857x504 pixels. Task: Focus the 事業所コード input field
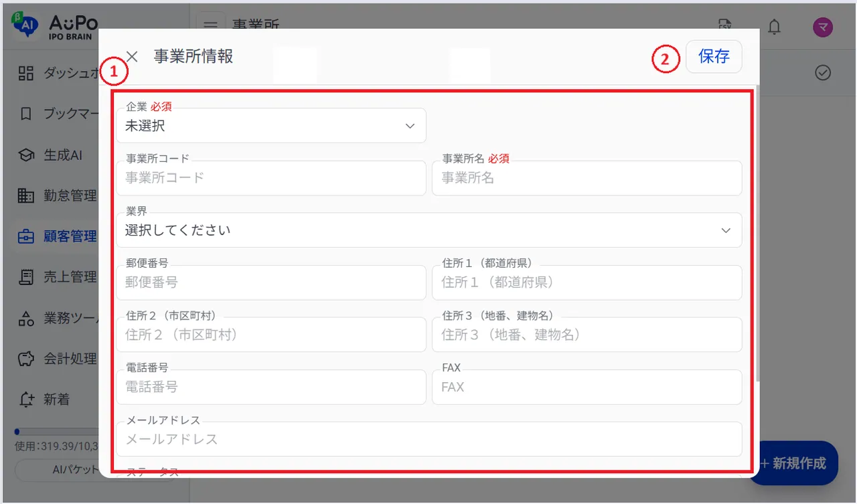pos(271,178)
